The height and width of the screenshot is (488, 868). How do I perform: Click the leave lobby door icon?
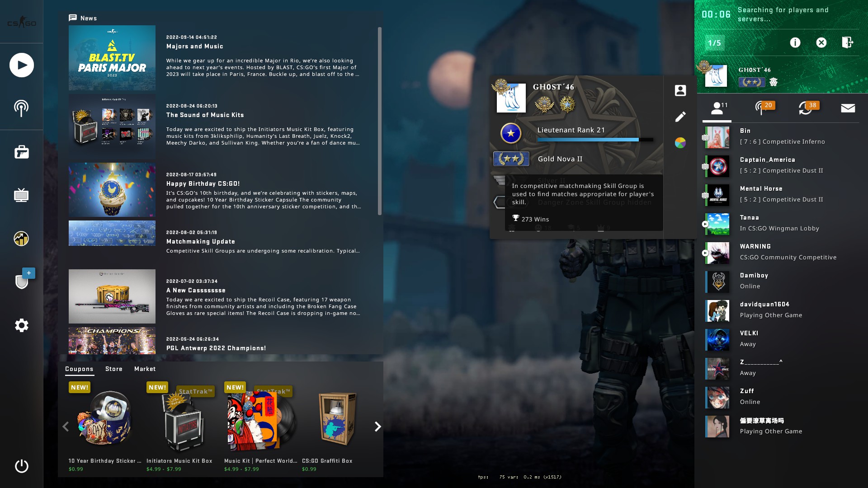pyautogui.click(x=847, y=42)
